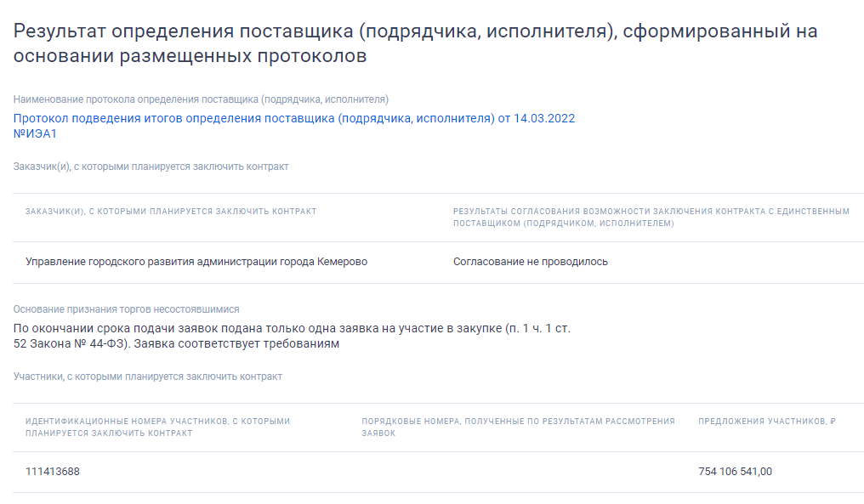
Task: Select participant ID "111413688"
Action: tap(53, 472)
